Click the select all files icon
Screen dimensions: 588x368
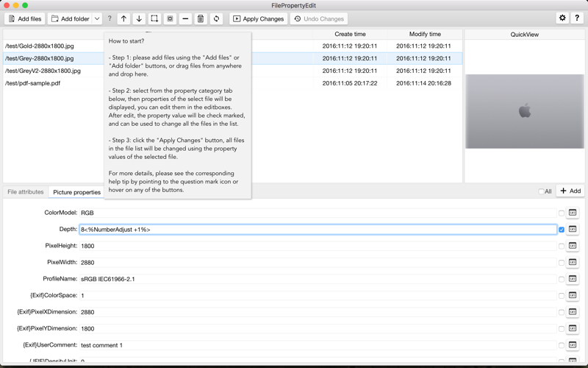click(154, 19)
